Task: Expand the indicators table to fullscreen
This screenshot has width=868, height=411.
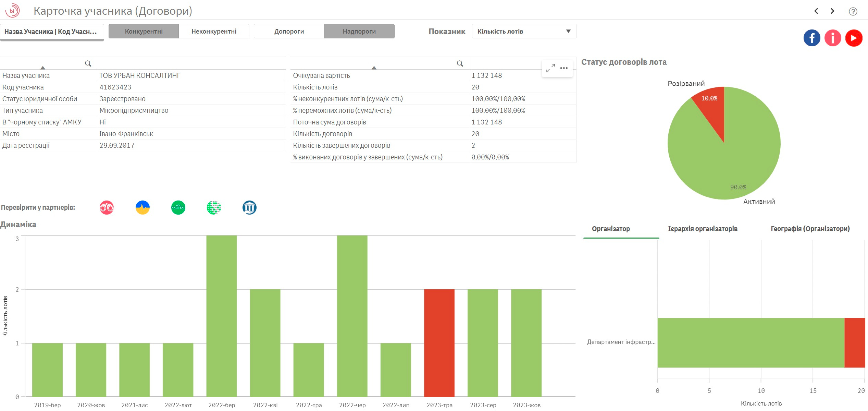Action: 550,68
